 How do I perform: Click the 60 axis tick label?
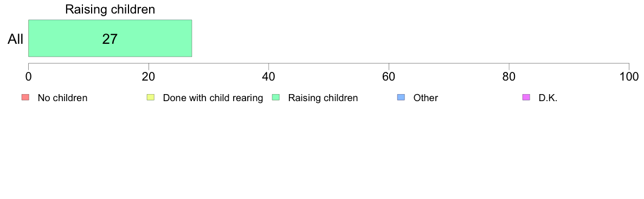(389, 76)
